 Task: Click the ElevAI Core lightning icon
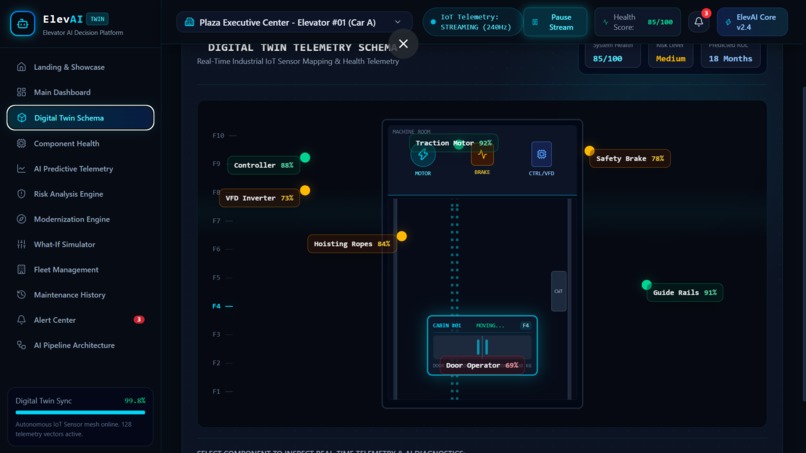pyautogui.click(x=728, y=22)
